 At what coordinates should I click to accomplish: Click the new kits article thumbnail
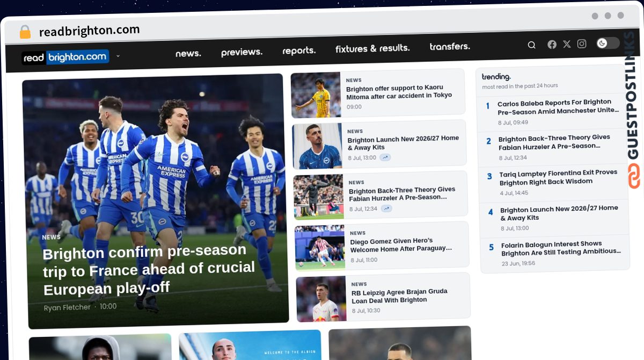pyautogui.click(x=317, y=146)
